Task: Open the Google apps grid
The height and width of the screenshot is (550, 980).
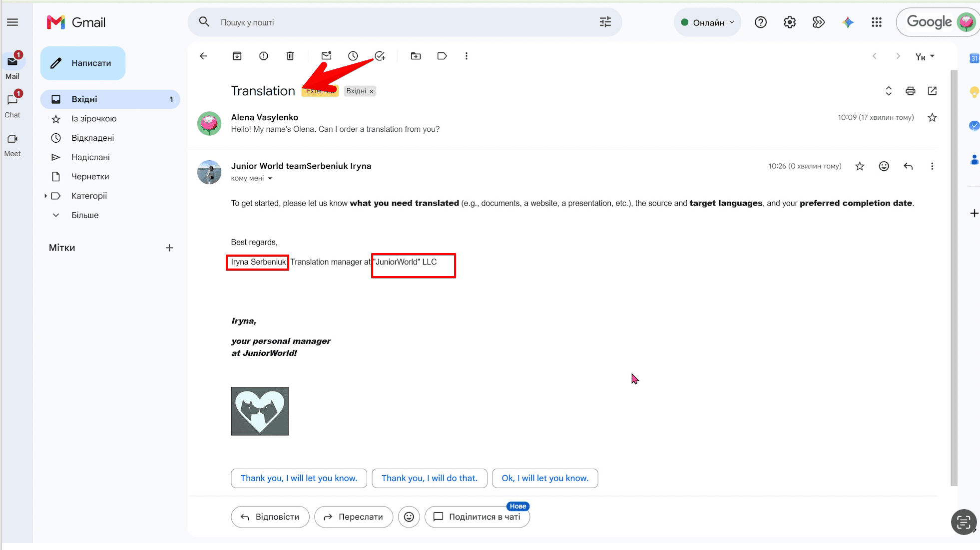Action: click(x=877, y=22)
